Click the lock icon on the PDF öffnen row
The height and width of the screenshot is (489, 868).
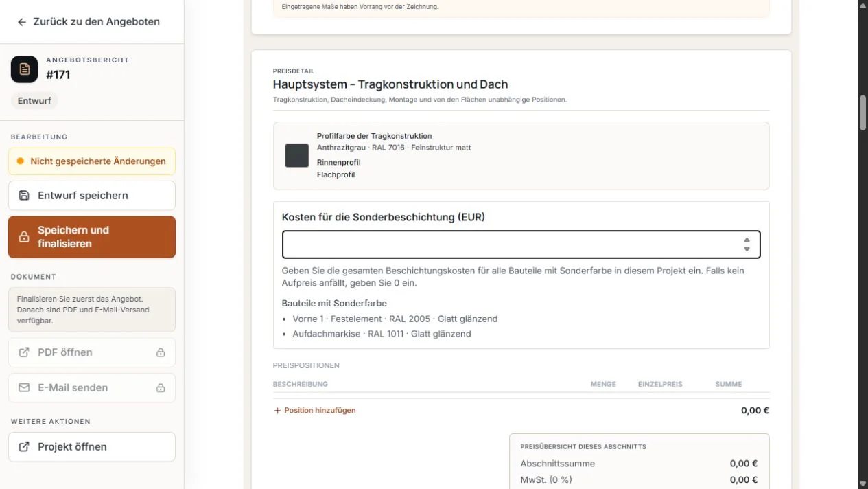click(161, 352)
